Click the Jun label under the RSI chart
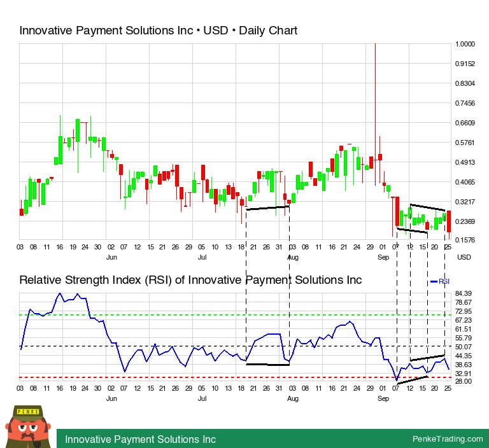The width and height of the screenshot is (489, 448). (x=111, y=398)
